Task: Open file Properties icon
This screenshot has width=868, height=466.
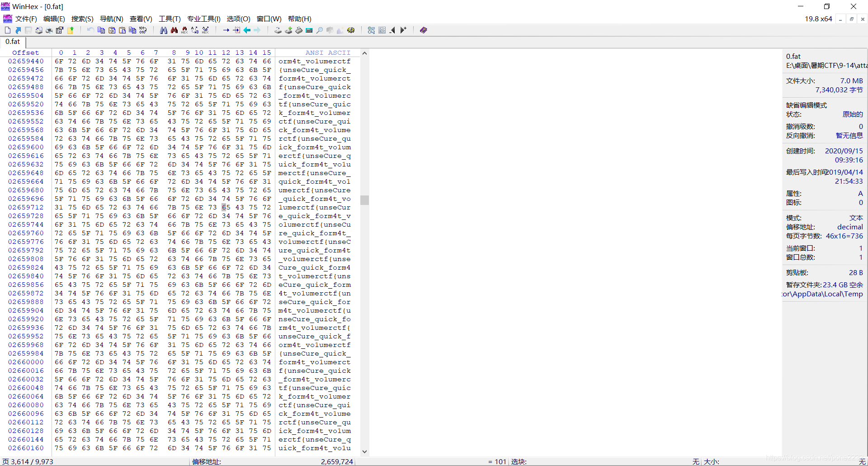Action: coord(60,30)
